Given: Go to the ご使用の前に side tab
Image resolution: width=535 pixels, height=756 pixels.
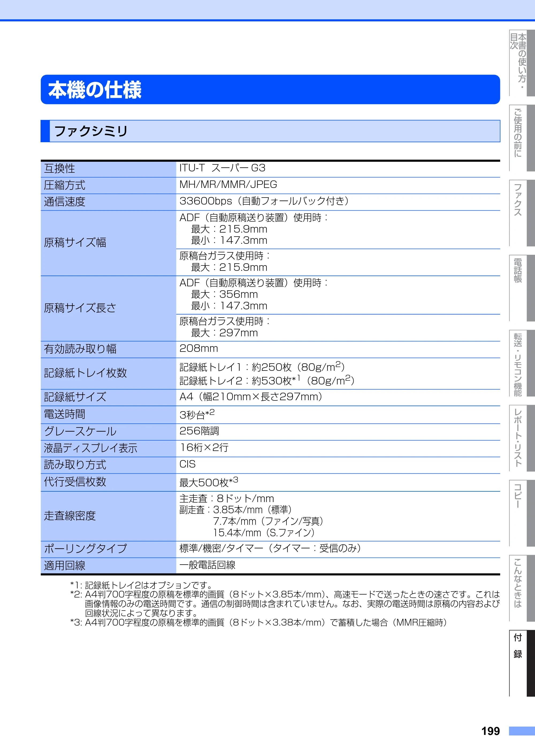Looking at the screenshot, I should point(522,138).
